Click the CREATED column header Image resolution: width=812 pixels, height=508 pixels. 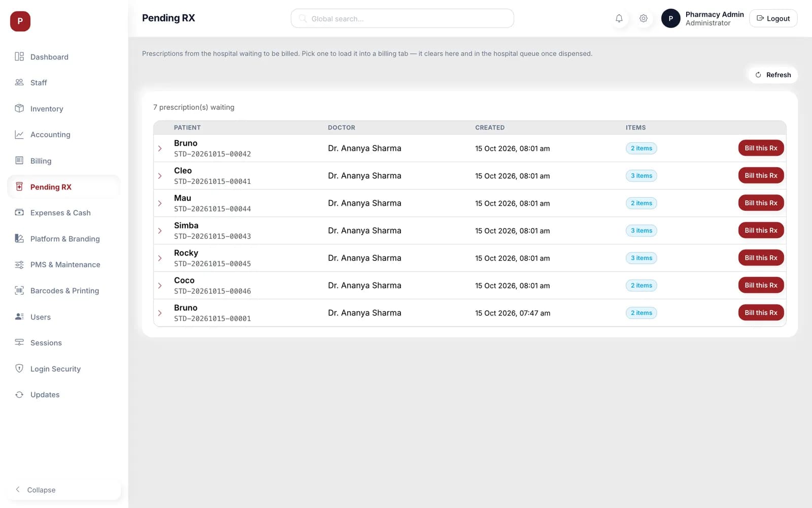[x=490, y=128]
